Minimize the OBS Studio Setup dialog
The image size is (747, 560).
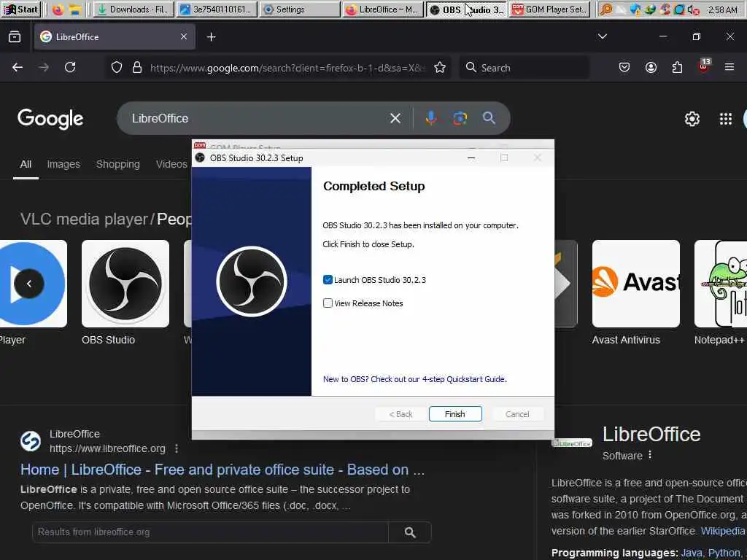(471, 157)
